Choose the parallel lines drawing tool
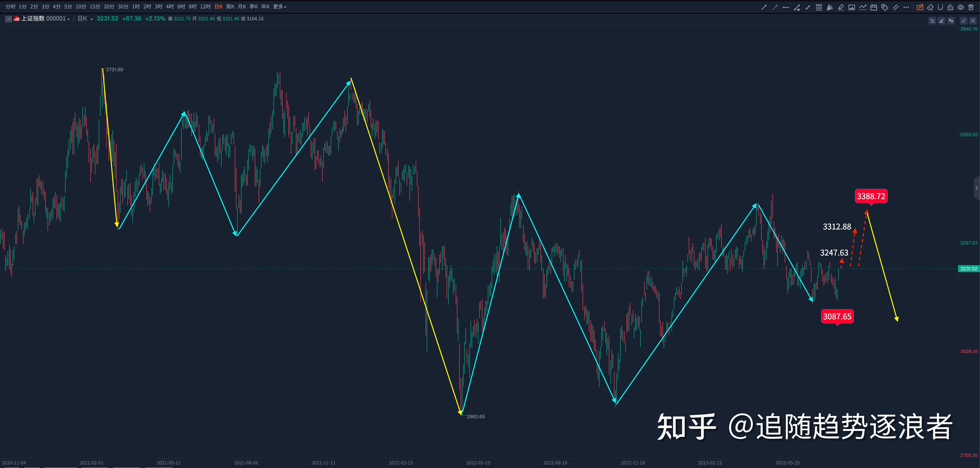 [x=896, y=7]
